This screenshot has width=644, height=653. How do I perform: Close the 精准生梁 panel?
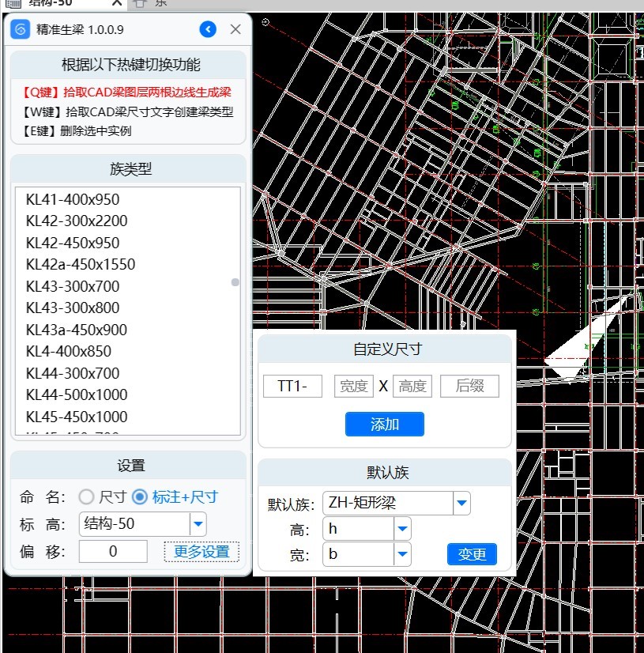(x=235, y=30)
